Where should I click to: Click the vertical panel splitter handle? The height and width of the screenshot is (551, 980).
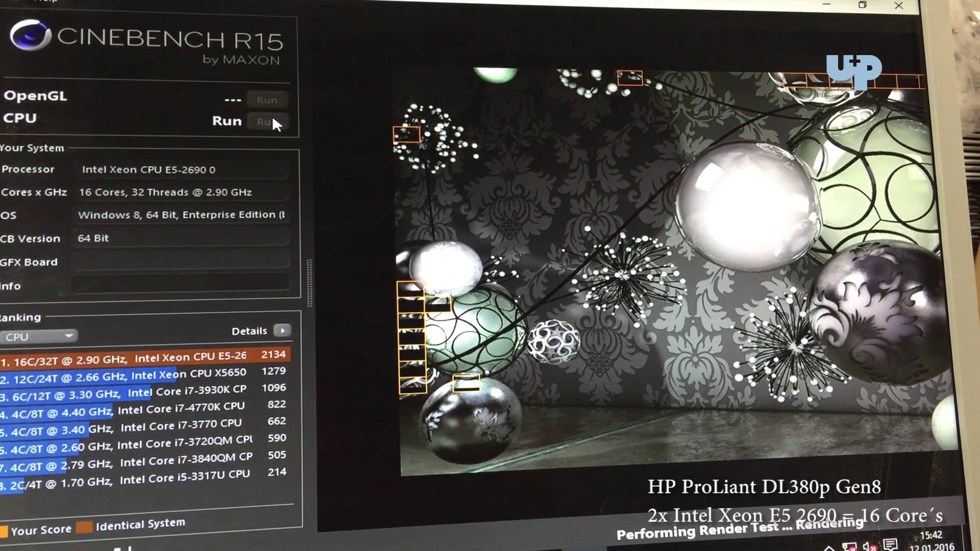[309, 283]
